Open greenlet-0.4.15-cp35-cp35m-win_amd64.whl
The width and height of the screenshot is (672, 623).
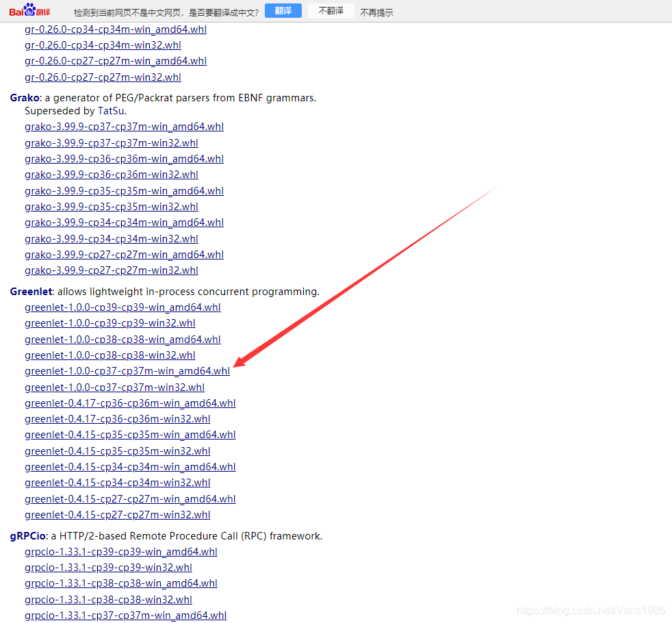(x=130, y=435)
